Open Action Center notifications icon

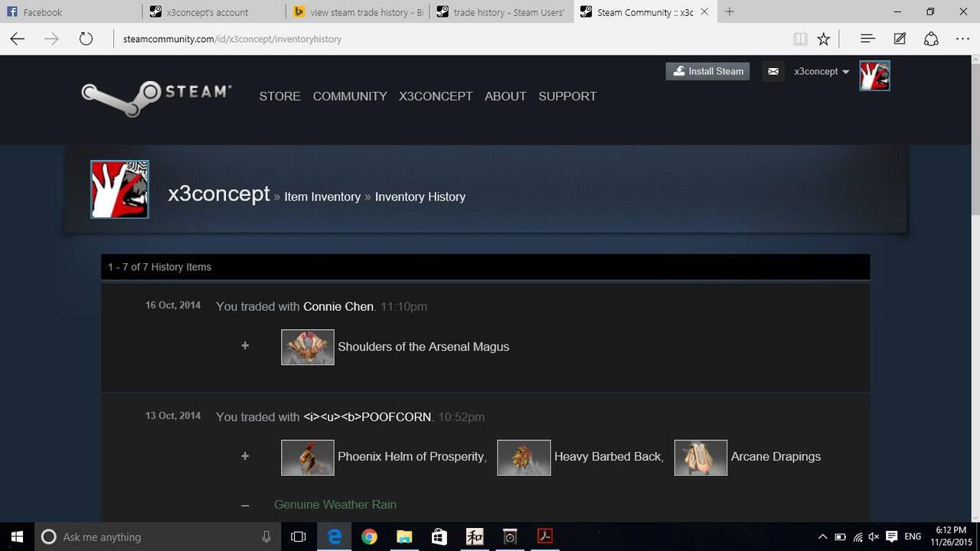(892, 536)
